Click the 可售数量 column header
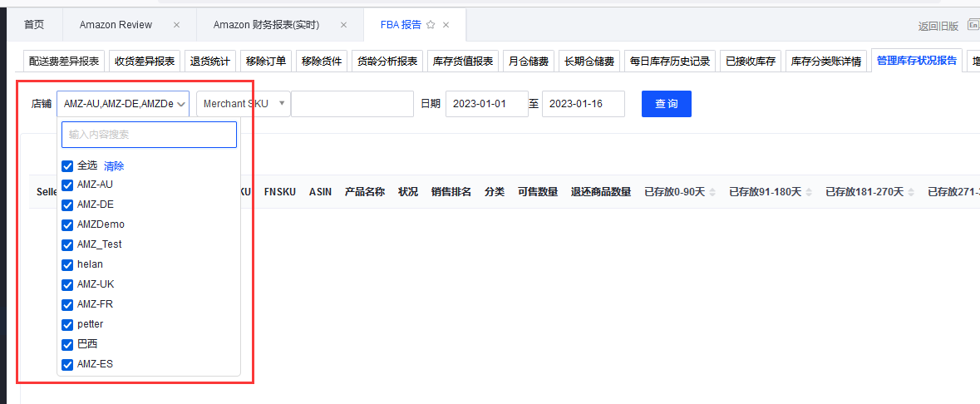This screenshot has width=980, height=404. point(538,192)
